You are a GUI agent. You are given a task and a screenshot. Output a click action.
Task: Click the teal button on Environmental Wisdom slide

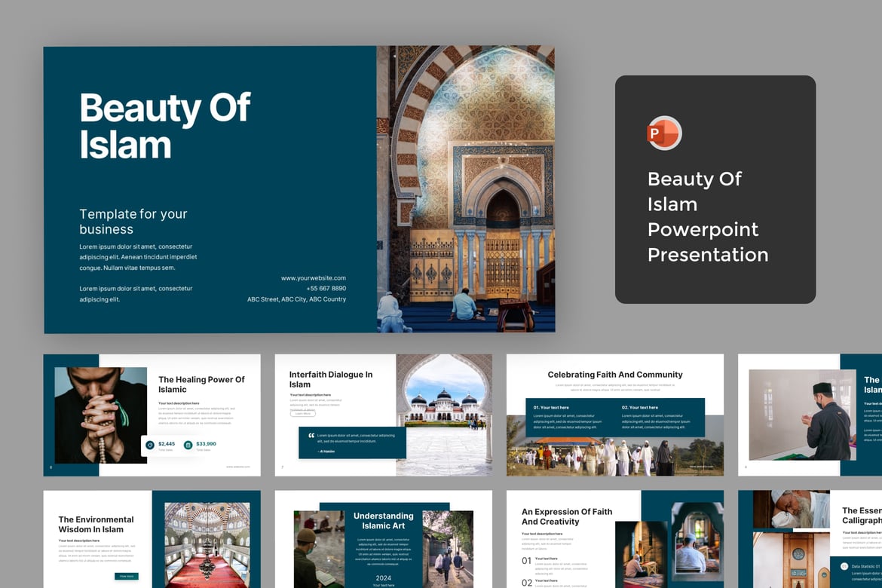(x=127, y=576)
